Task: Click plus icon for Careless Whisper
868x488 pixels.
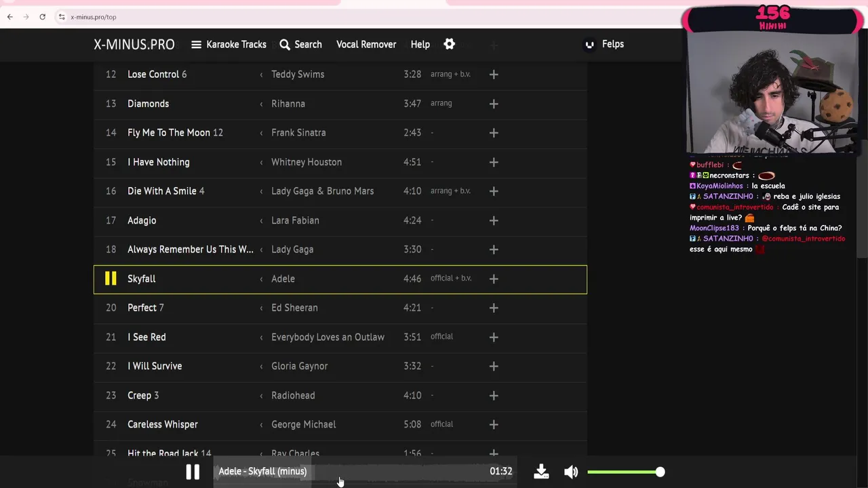Action: tap(494, 424)
